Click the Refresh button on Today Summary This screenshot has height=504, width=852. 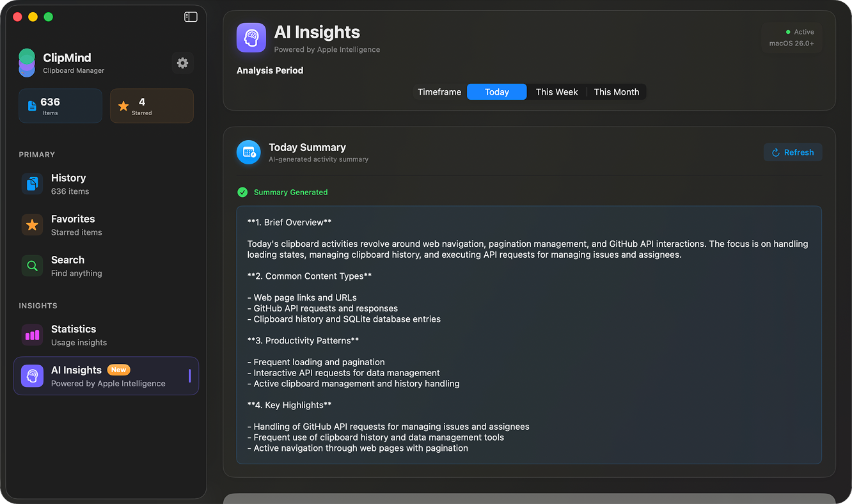[x=793, y=152]
